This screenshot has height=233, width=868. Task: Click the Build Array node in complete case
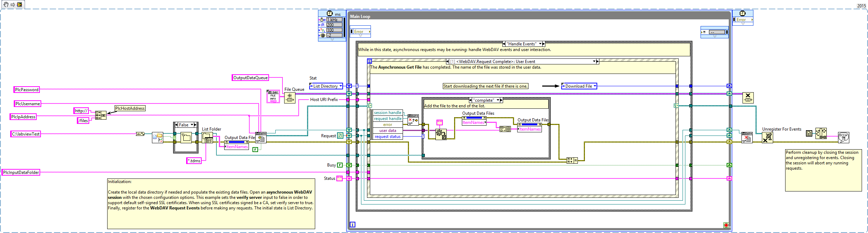pos(505,129)
